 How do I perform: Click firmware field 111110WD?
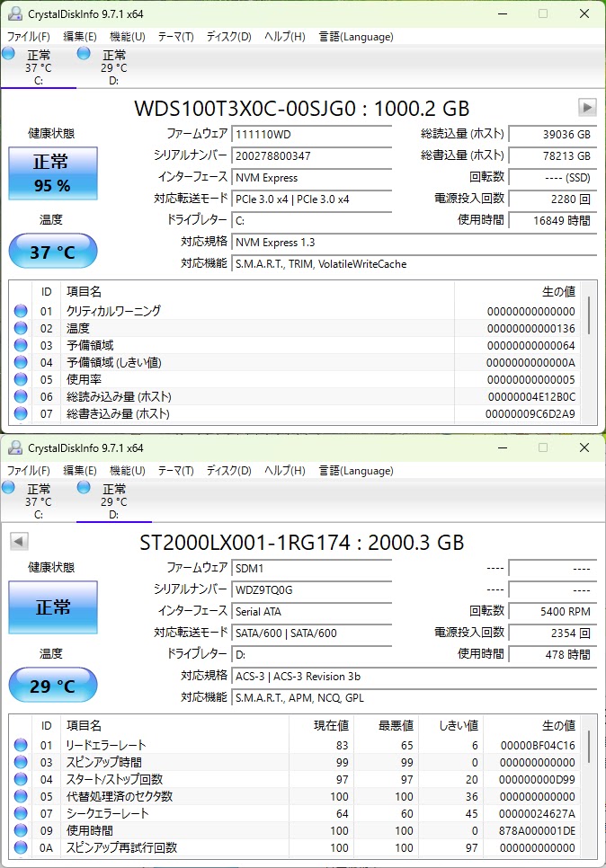click(x=311, y=135)
